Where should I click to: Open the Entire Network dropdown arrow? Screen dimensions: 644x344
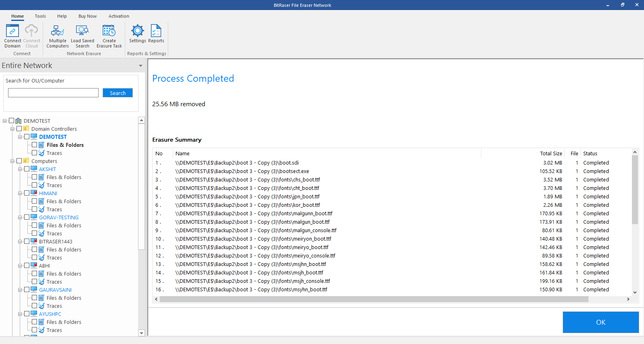[140, 66]
